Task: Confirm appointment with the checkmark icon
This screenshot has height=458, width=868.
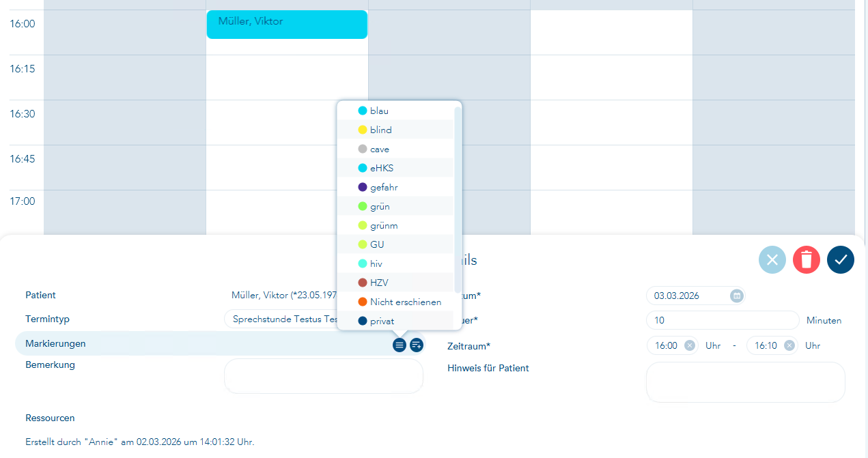Action: (x=841, y=260)
